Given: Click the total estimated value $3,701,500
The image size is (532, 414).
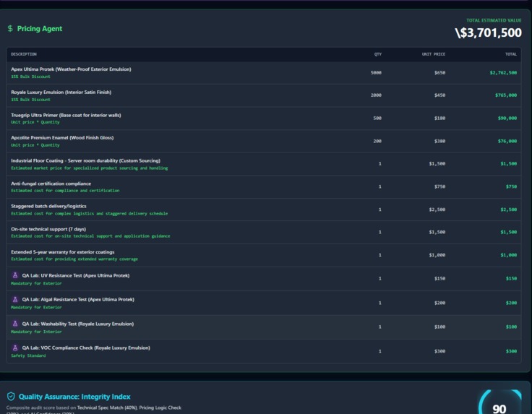Looking at the screenshot, I should click(x=488, y=33).
